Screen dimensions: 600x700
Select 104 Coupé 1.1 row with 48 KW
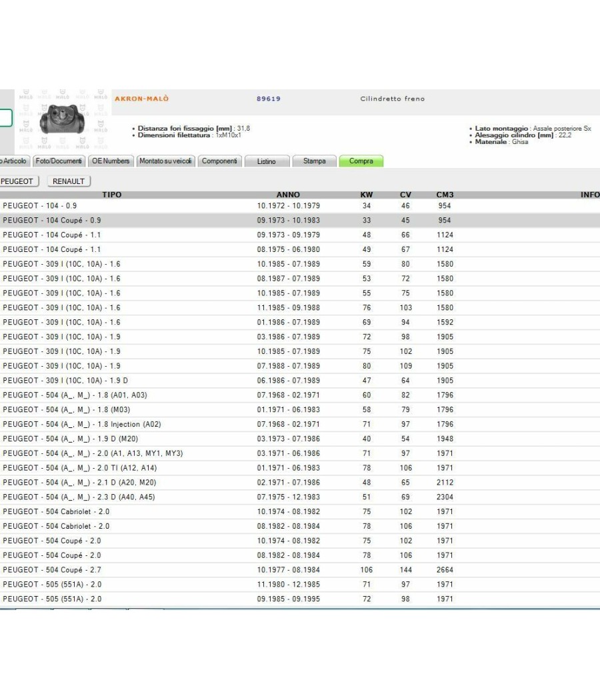click(x=300, y=235)
